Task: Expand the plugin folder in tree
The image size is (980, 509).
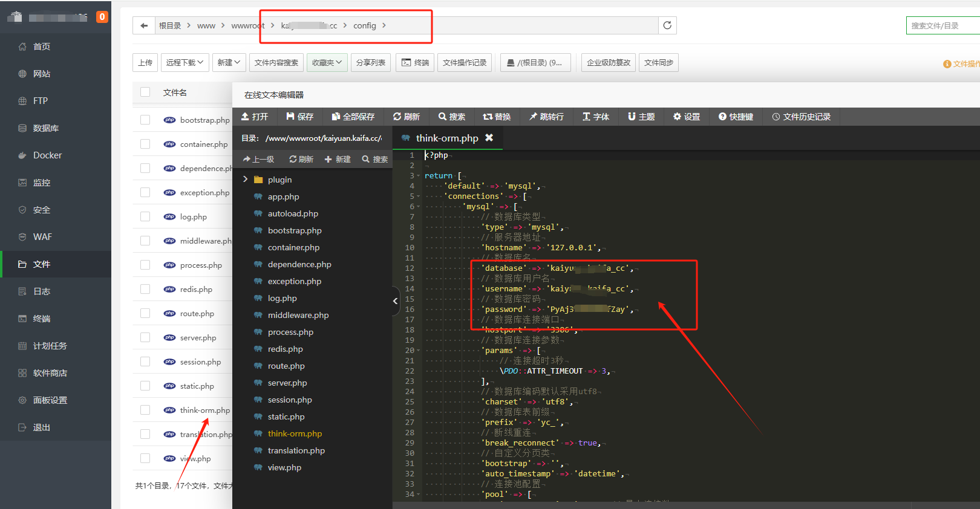Action: point(245,180)
